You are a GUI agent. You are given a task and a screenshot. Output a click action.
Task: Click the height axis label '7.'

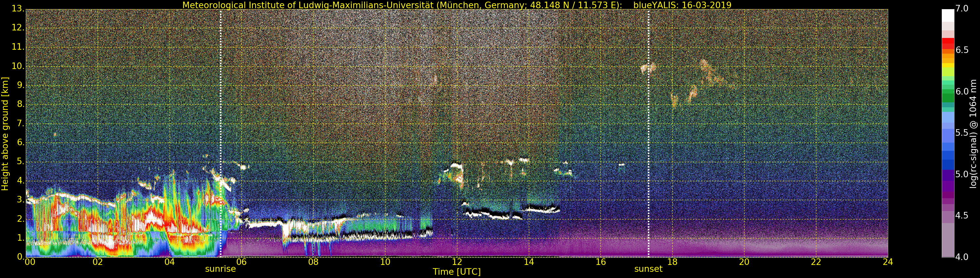point(21,123)
